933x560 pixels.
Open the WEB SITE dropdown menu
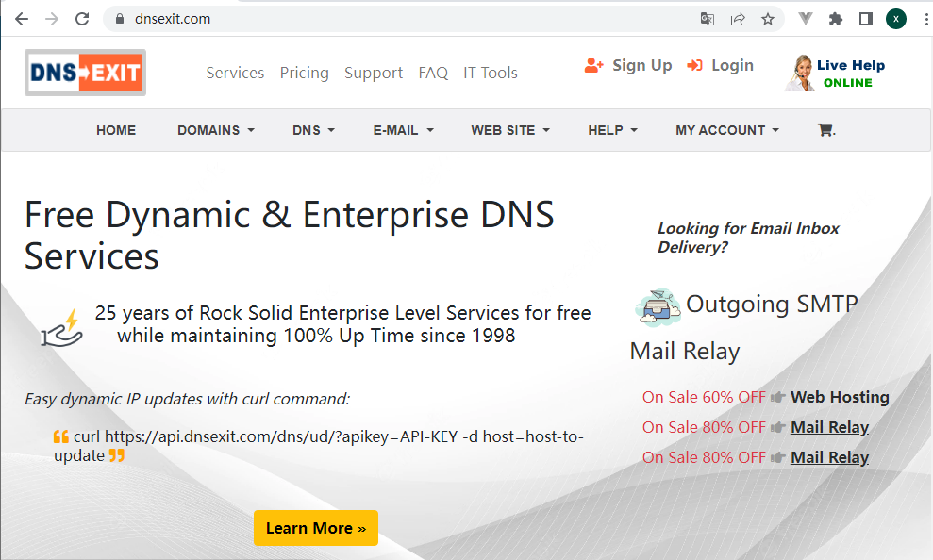510,130
